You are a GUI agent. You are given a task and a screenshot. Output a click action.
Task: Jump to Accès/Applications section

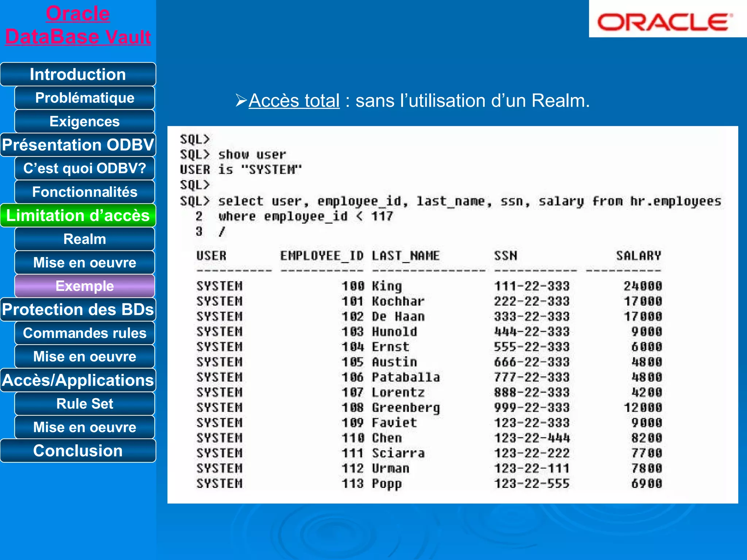[x=78, y=380]
